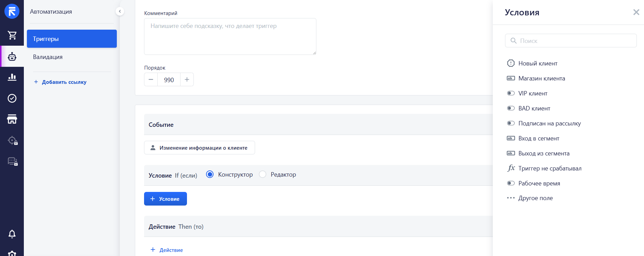Choose the Выход из сегмента condition
The width and height of the screenshot is (644, 256).
pyautogui.click(x=538, y=153)
